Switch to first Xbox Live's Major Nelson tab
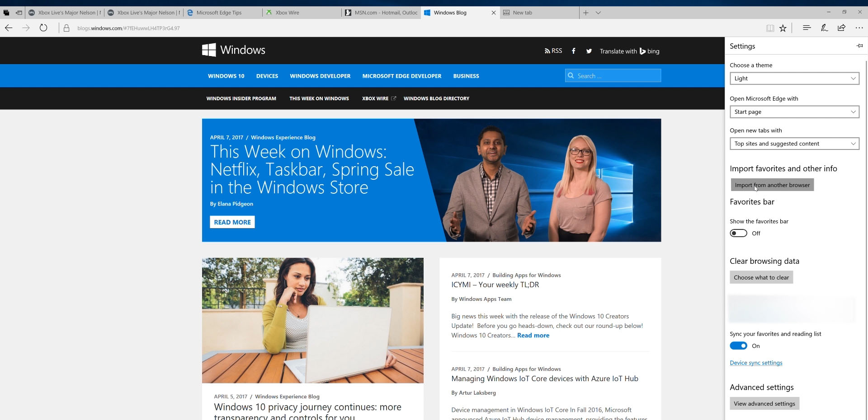This screenshot has height=420, width=868. 64,13
